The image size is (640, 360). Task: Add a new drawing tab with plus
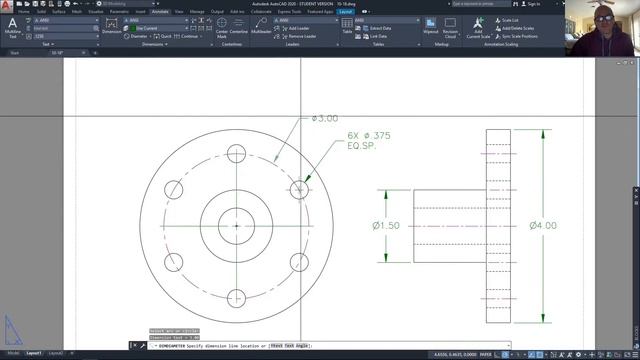tap(95, 53)
